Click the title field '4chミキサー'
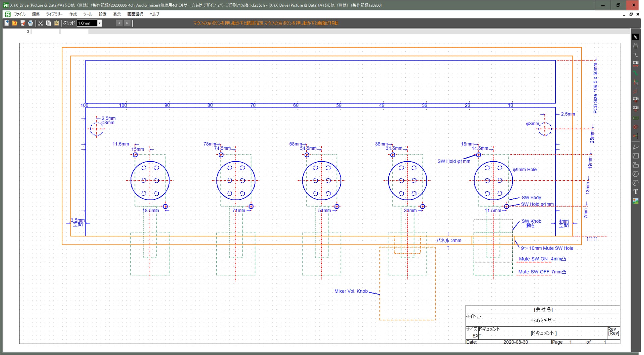The width and height of the screenshot is (644, 355). [x=543, y=320]
